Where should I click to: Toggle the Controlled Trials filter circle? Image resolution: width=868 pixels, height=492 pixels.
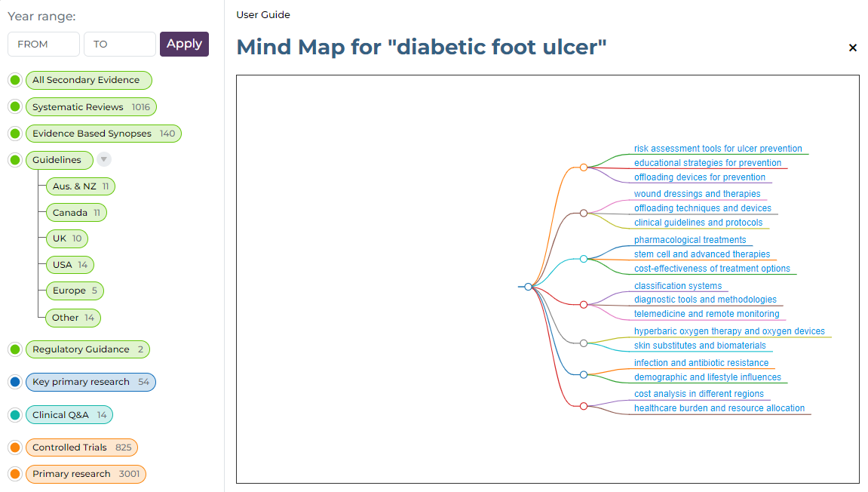(15, 447)
